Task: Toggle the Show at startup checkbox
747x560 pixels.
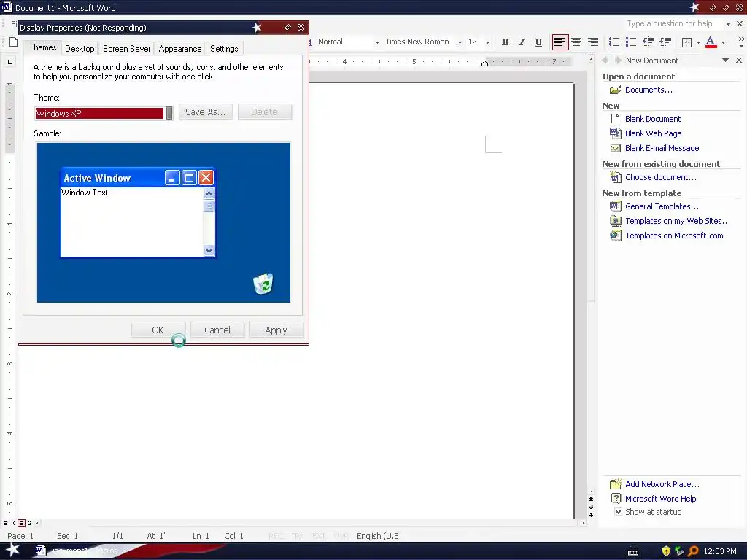Action: [618, 512]
